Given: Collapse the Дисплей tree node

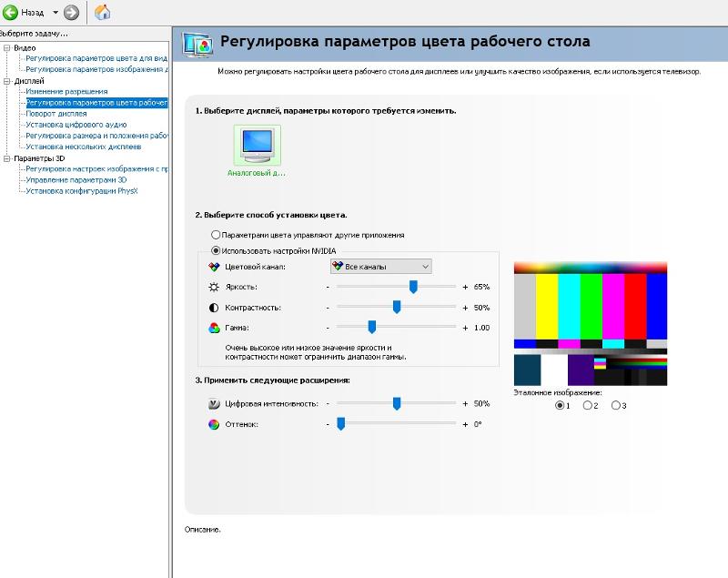Looking at the screenshot, I should click(x=6, y=81).
